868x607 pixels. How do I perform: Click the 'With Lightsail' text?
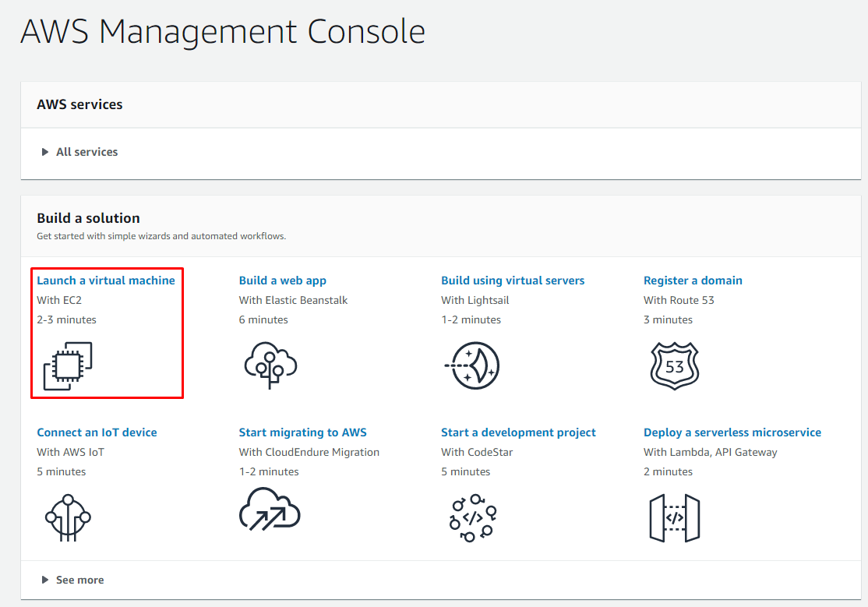[475, 300]
